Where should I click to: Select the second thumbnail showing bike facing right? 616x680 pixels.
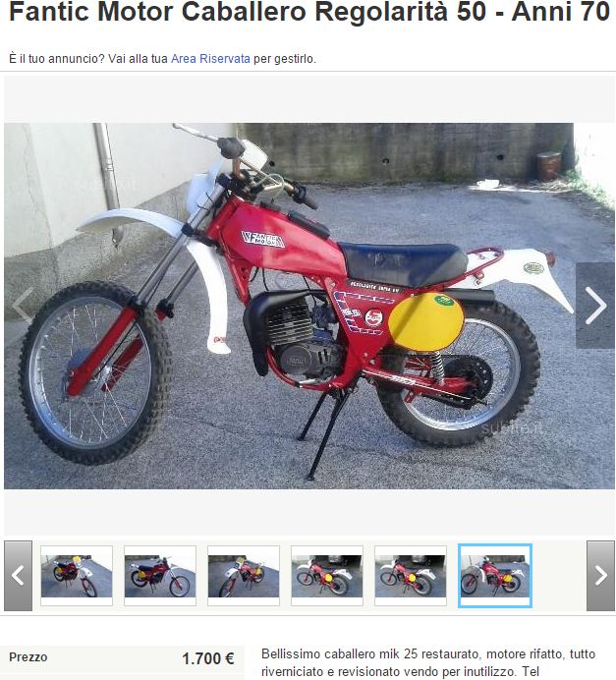pyautogui.click(x=160, y=576)
